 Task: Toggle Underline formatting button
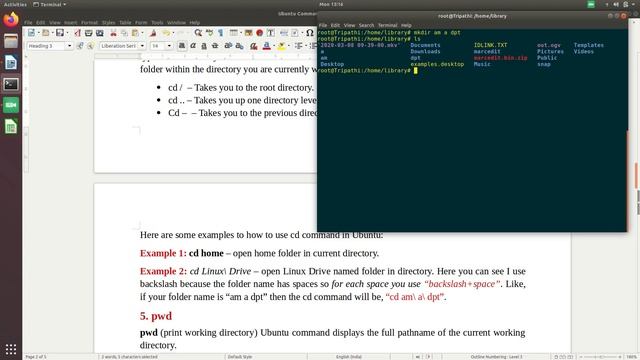coord(204,46)
